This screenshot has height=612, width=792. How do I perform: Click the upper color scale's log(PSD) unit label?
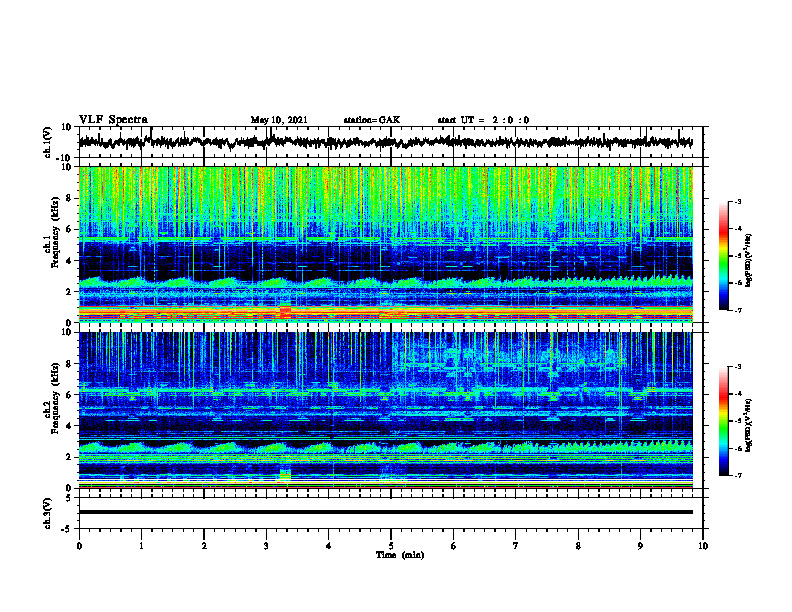(x=750, y=261)
